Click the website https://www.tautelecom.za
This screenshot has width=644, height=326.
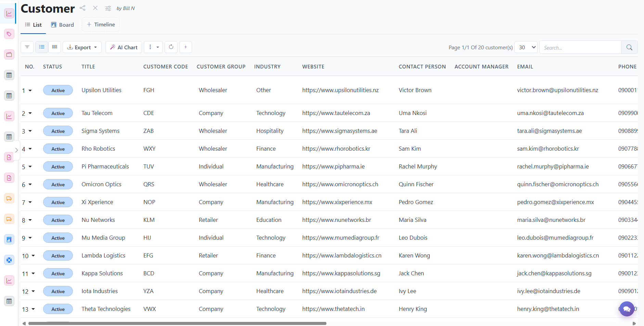coord(336,113)
